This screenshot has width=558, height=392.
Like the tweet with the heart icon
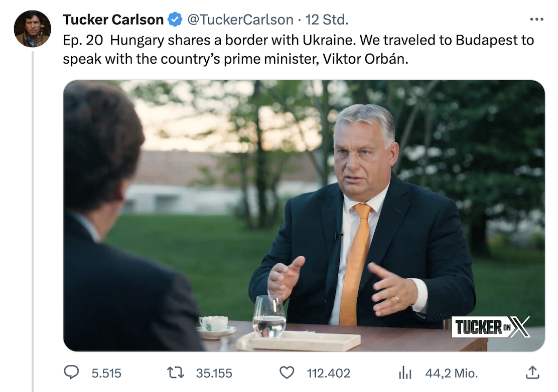pos(287,372)
